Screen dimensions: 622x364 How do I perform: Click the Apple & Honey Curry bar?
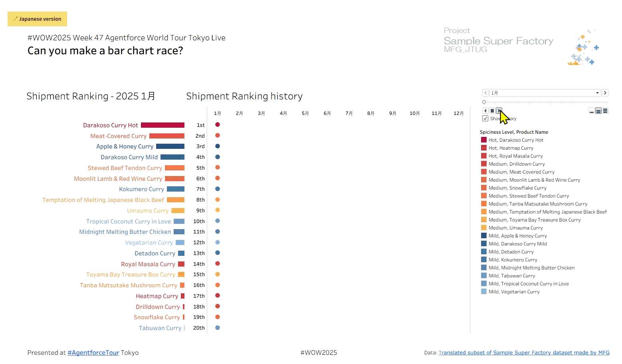coord(170,146)
